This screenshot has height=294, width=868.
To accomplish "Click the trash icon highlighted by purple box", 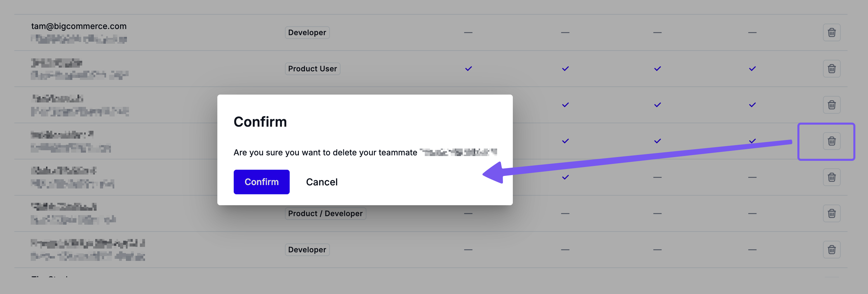I will pos(831,141).
